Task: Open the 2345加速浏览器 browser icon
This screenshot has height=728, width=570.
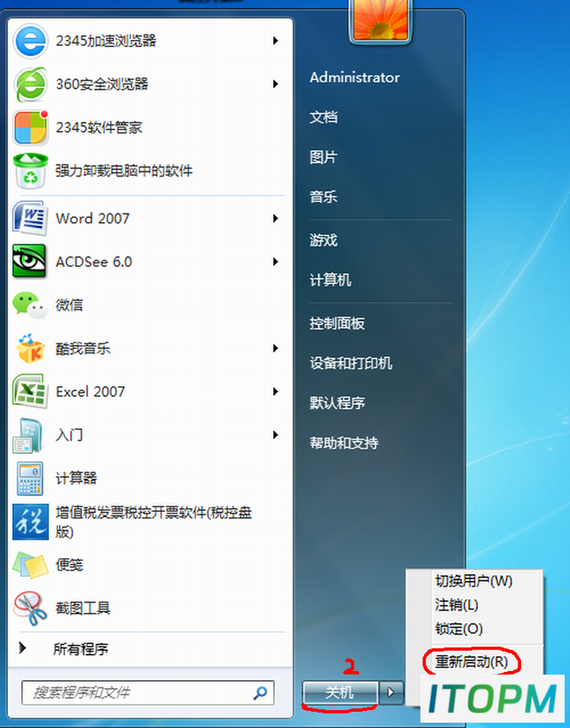Action: tap(30, 41)
